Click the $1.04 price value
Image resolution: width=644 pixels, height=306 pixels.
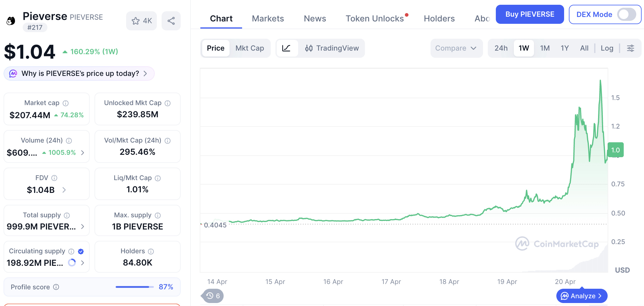coord(30,52)
